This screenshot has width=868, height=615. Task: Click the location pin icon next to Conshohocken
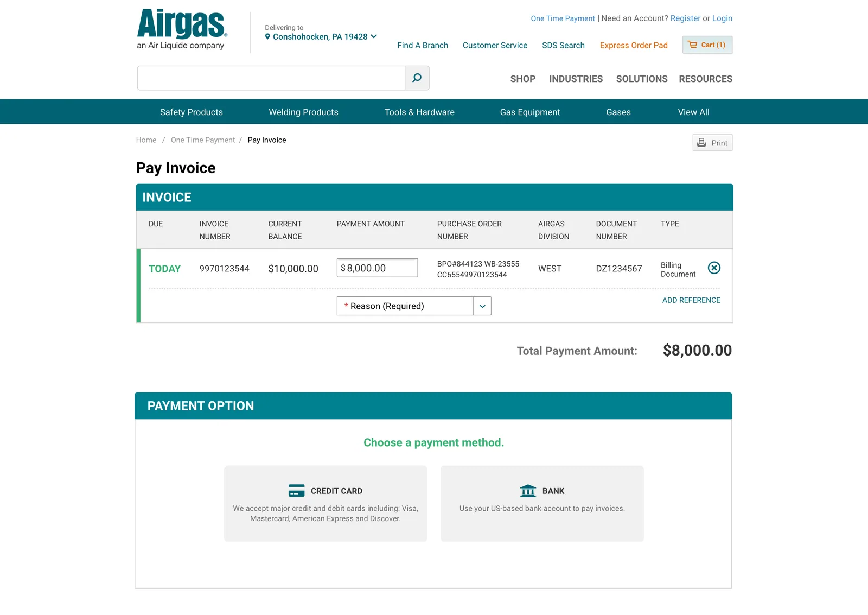tap(267, 36)
